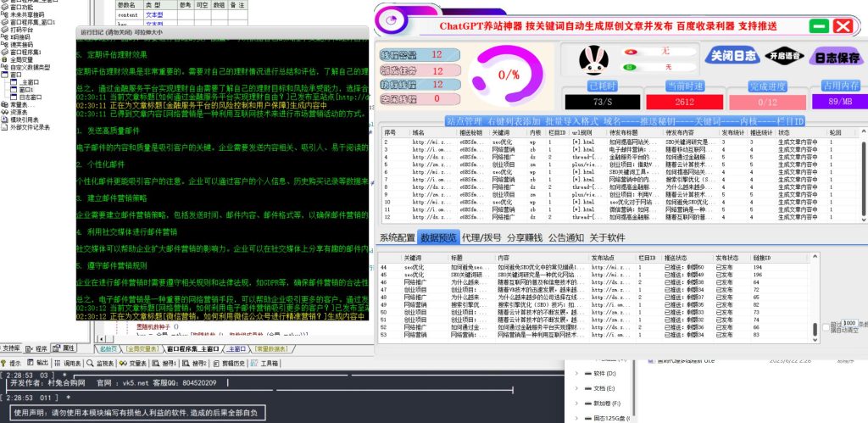This screenshot has height=423, width=868.
Task: Open the 关于软件 tab
Action: pos(607,237)
